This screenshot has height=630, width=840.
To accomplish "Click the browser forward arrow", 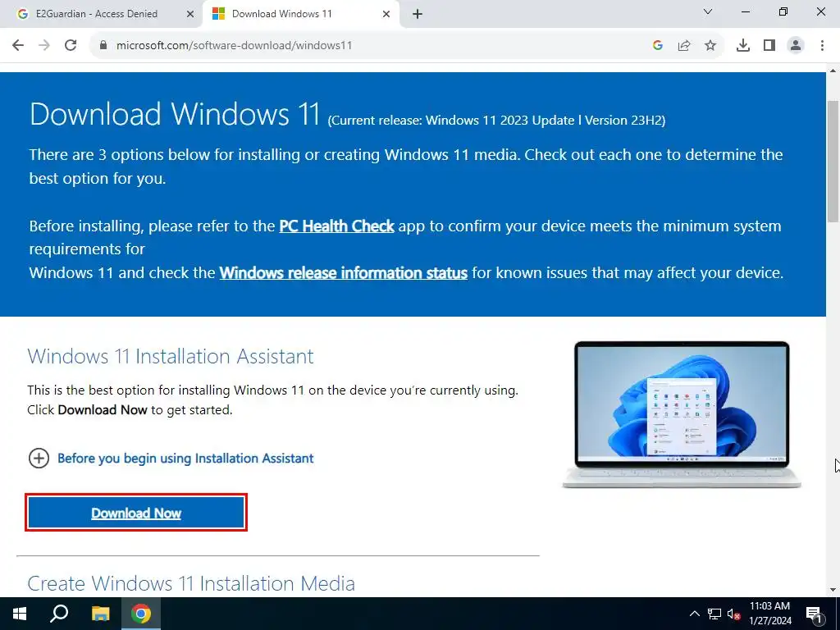I will (44, 46).
